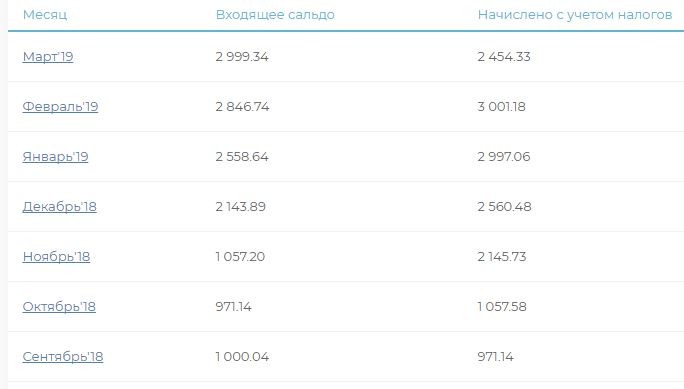Screen dimensions: 684x389
Task: Open the Февраль'19 month link
Action: pyautogui.click(x=60, y=107)
